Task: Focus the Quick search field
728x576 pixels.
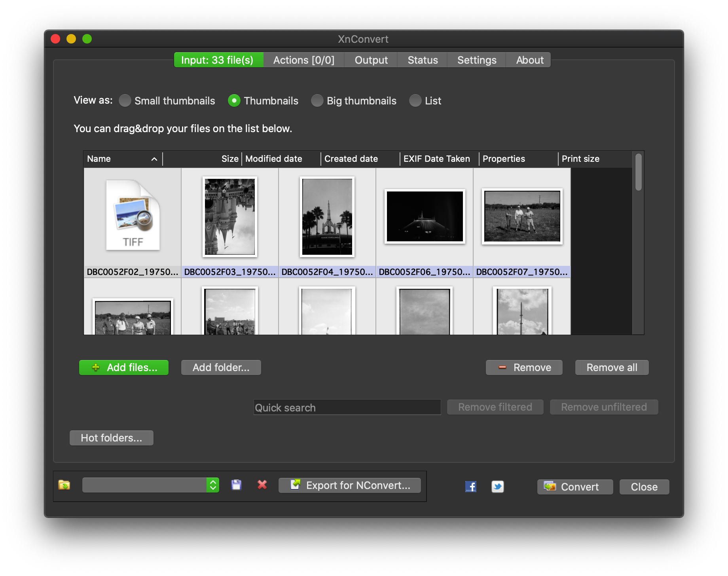Action: click(347, 407)
